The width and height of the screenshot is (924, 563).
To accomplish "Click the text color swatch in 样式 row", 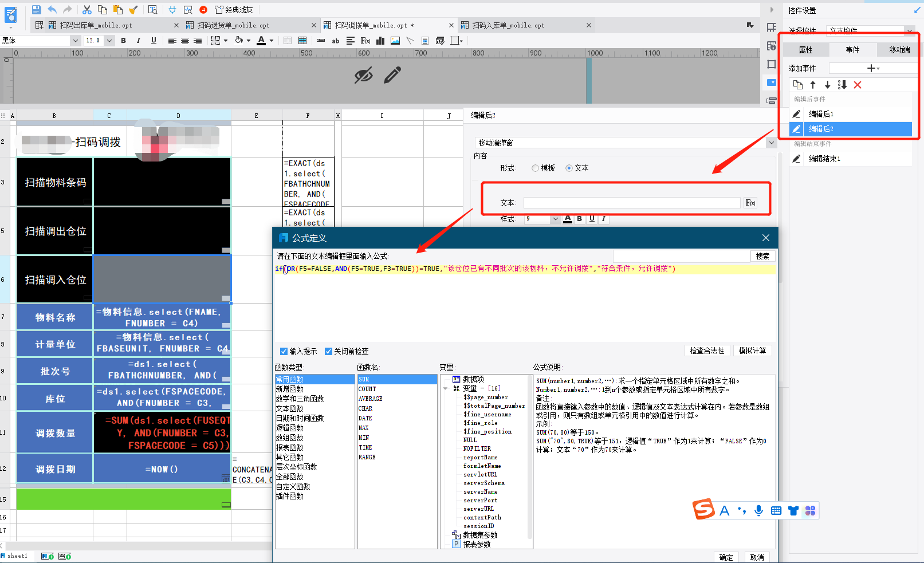I will [568, 219].
